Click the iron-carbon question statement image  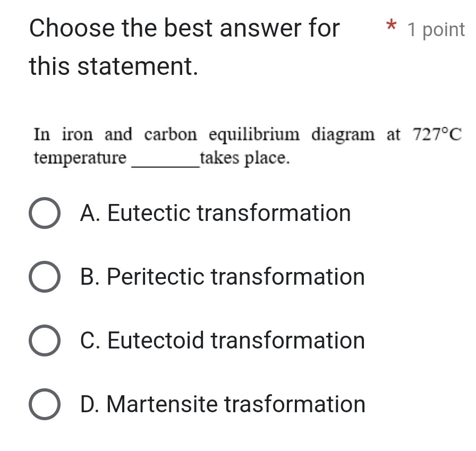pyautogui.click(x=247, y=145)
